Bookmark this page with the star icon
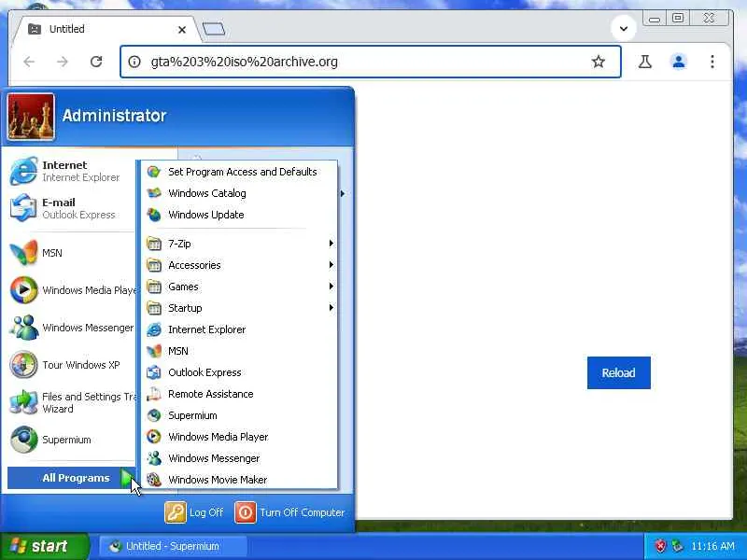Screen dimensions: 747x560 point(599,62)
